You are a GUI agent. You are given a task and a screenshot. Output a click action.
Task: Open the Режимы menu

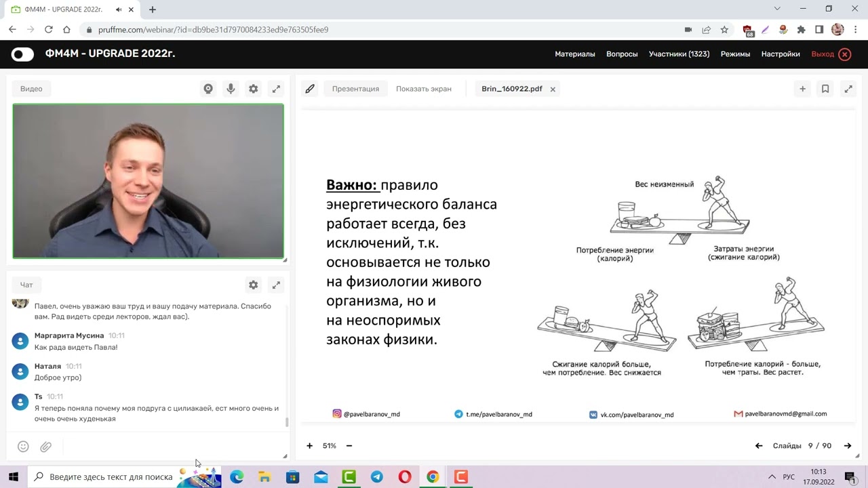(735, 54)
